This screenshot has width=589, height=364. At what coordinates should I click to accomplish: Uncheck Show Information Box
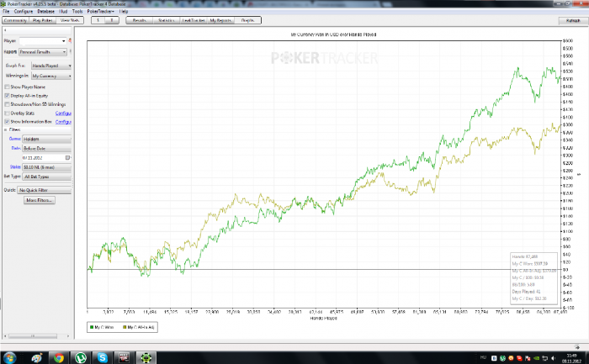[x=7, y=122]
